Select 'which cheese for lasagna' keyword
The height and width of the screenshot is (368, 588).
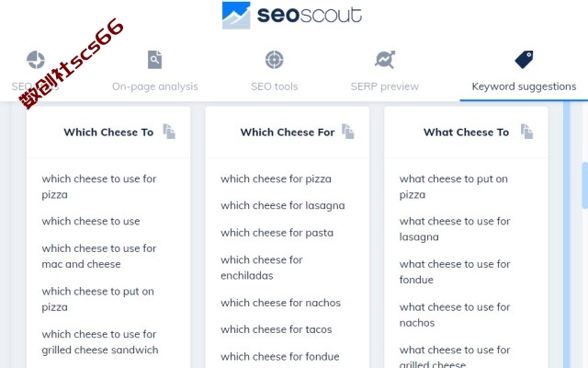[x=283, y=206]
